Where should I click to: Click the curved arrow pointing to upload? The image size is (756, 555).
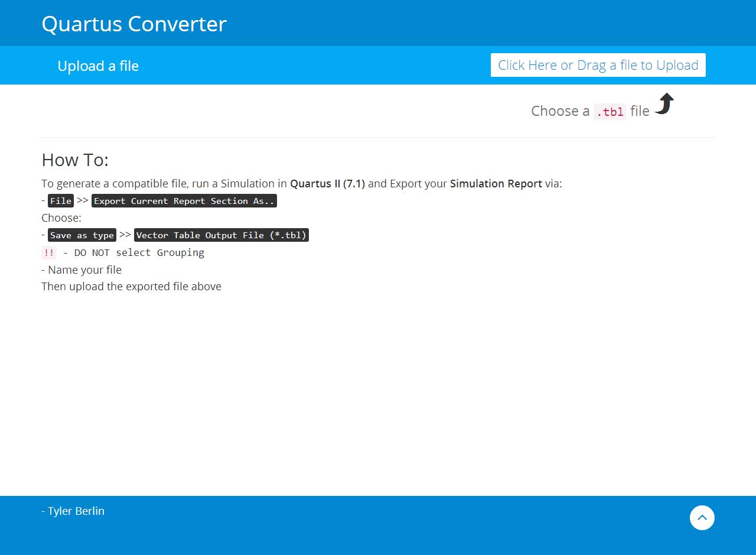tap(665, 104)
